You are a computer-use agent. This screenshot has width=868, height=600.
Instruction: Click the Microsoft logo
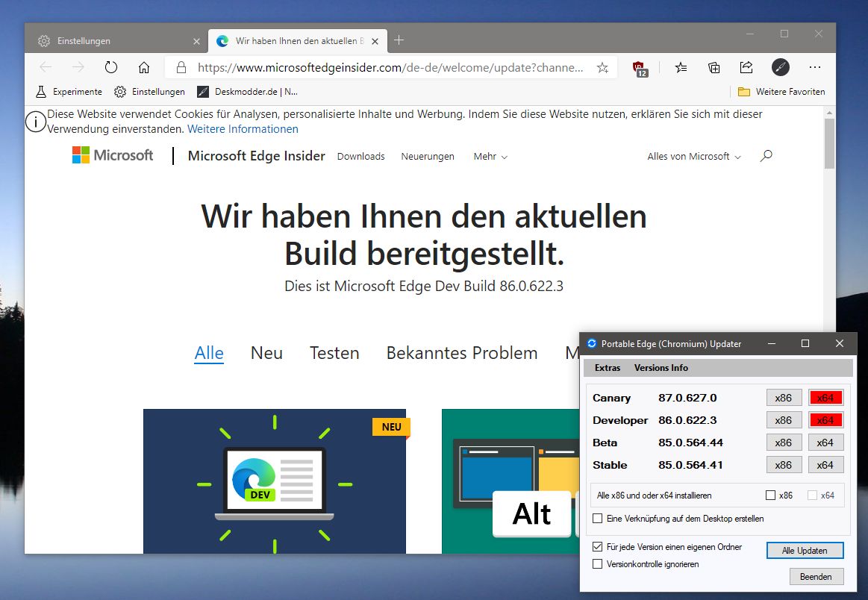(113, 155)
